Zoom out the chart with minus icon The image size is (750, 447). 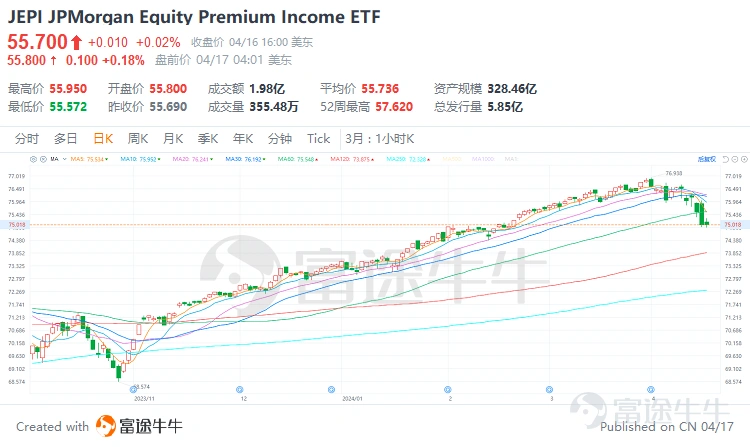735,159
